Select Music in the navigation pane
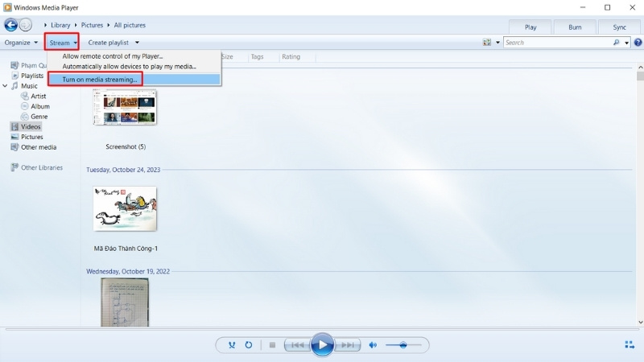The image size is (644, 362). (x=29, y=86)
